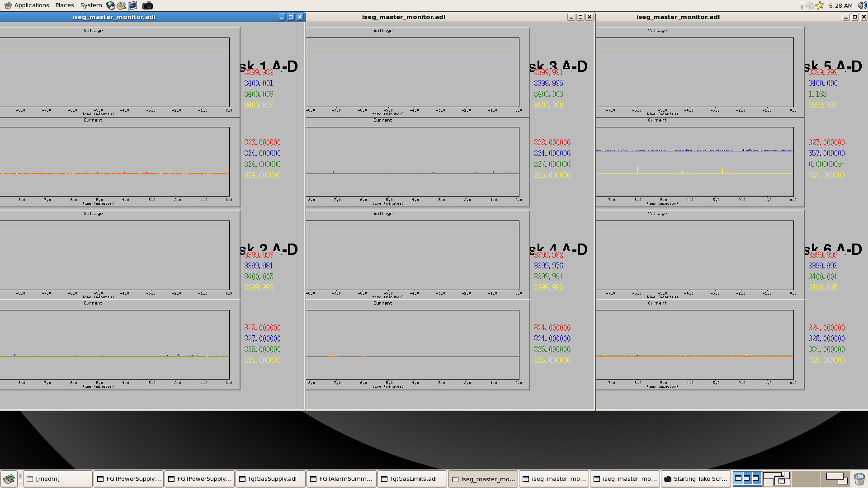Activate the first FGTPowerSupply taskbar button
This screenshot has height=488, width=868.
pos(129,479)
